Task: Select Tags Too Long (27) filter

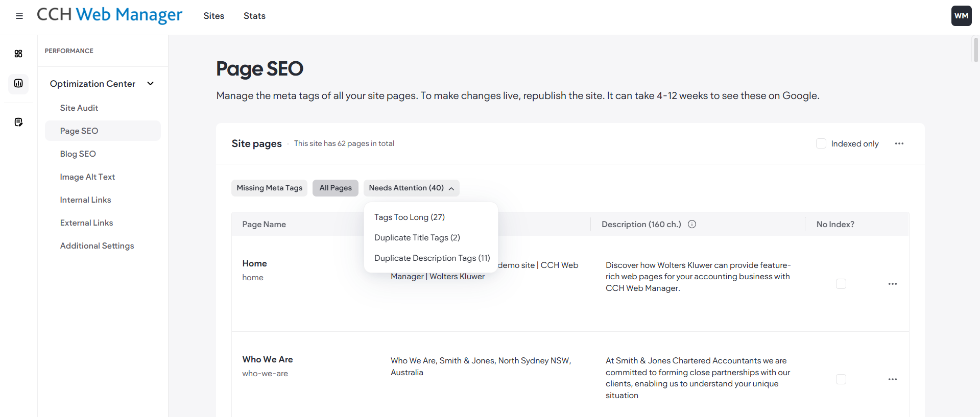Action: (410, 217)
